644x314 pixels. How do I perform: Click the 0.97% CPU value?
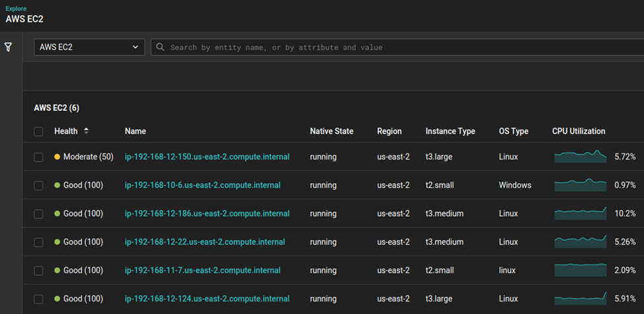click(x=625, y=185)
